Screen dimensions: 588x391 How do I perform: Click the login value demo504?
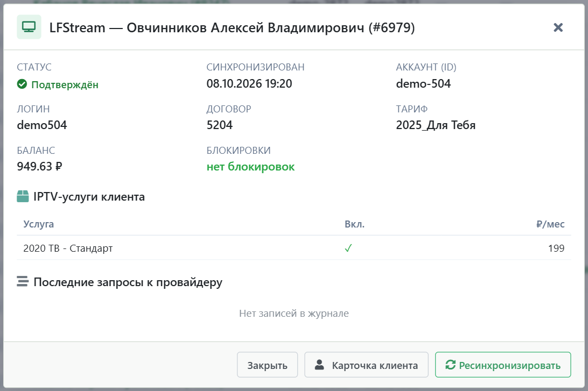[x=42, y=125]
